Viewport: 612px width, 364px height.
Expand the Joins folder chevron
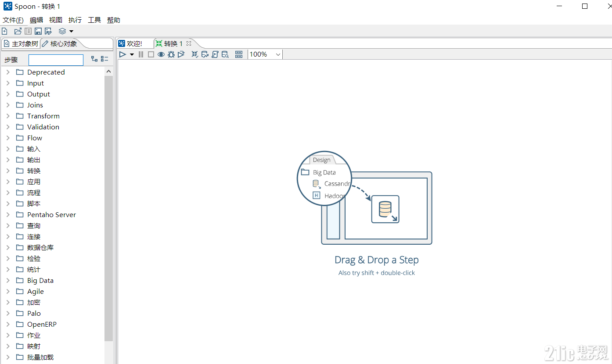[x=8, y=105]
